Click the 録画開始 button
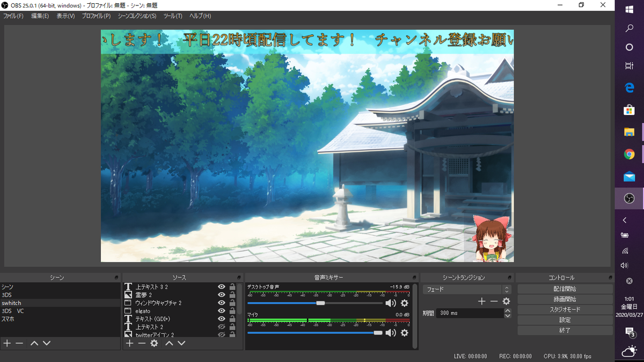Screen dimensions: 644x362 tap(565, 299)
